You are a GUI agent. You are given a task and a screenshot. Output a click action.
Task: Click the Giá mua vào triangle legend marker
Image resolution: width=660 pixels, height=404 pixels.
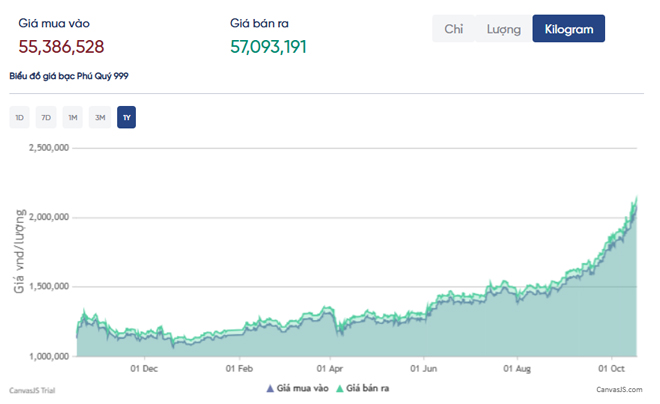pyautogui.click(x=270, y=389)
